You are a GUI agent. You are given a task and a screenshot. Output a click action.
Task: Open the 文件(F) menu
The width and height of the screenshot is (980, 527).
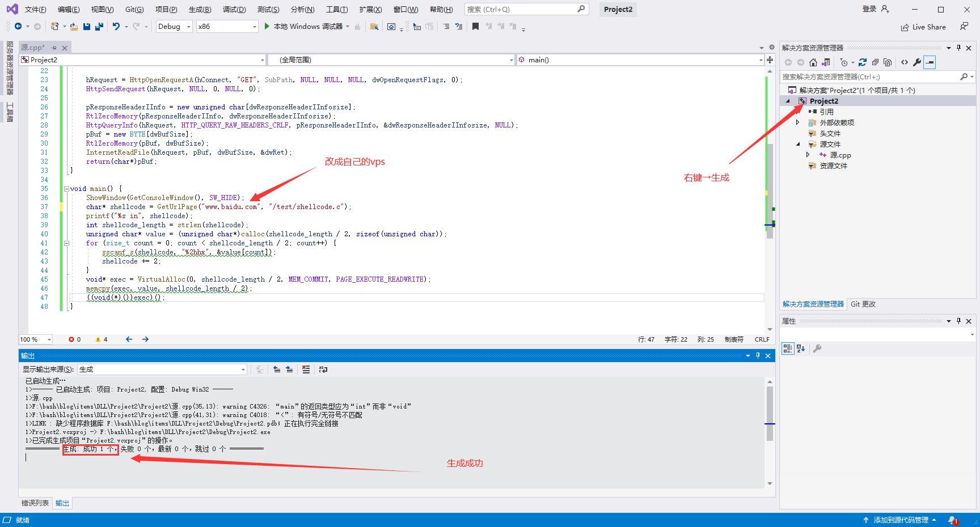pos(35,10)
